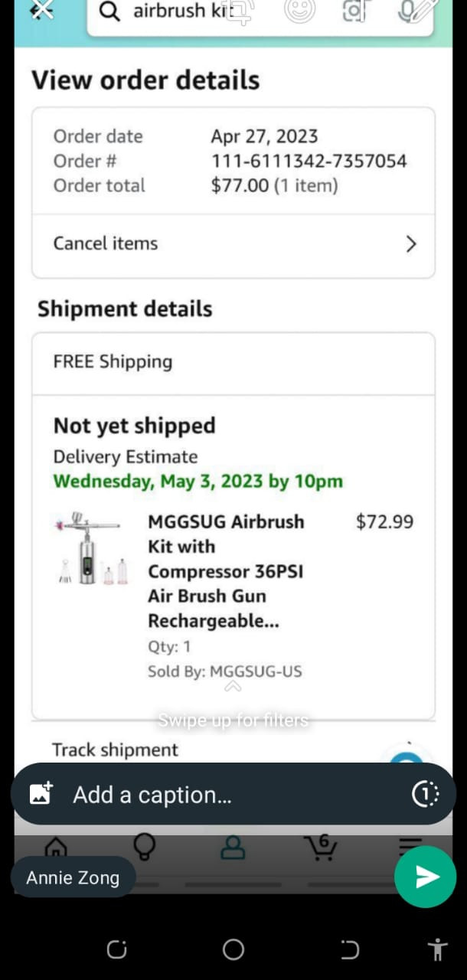Send the image with the green arrow
Viewport: 467px width, 980px height.
[x=426, y=877]
